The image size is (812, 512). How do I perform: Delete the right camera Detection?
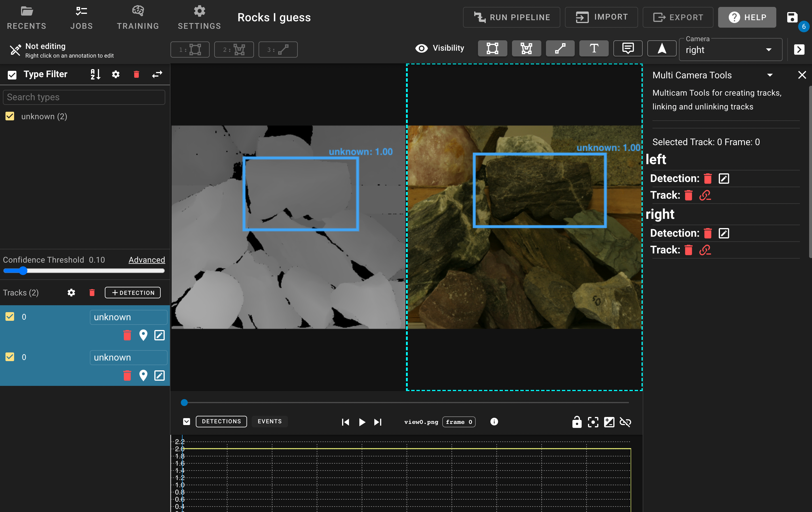click(x=708, y=233)
